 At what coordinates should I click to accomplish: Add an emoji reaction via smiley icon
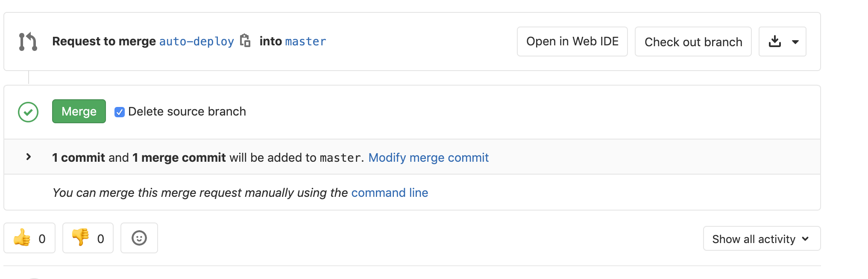point(139,238)
